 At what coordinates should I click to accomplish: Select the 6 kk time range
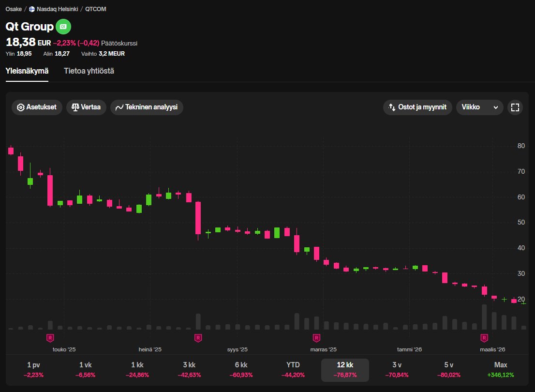[x=241, y=370]
